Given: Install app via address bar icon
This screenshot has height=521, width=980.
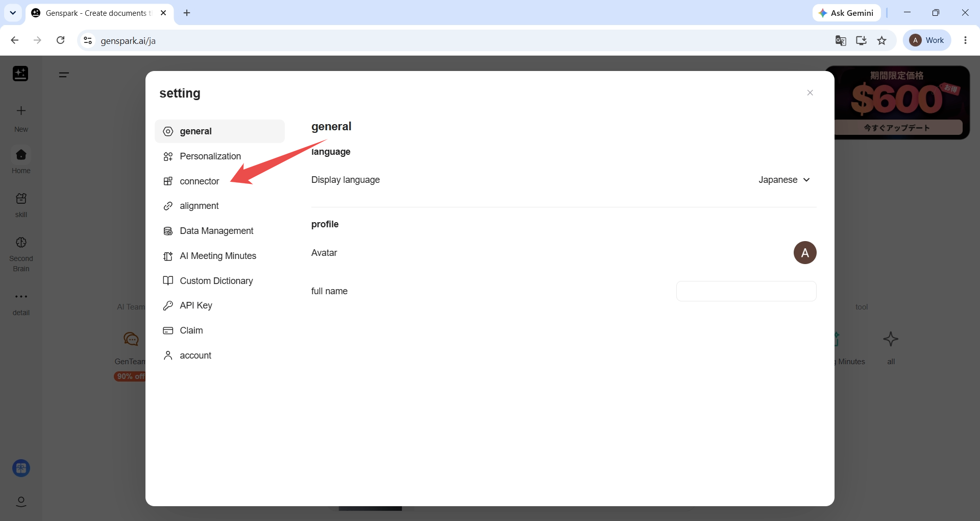Looking at the screenshot, I should coord(861,40).
